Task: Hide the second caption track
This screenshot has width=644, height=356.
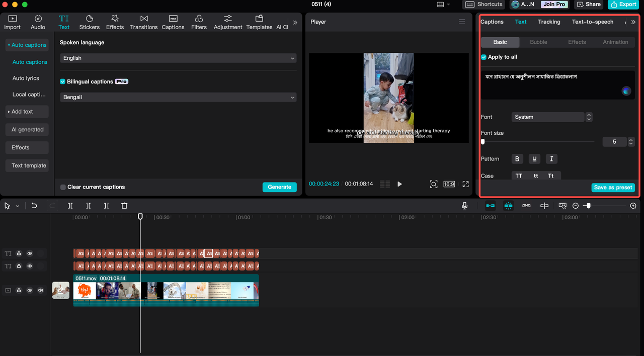Action: (x=30, y=266)
